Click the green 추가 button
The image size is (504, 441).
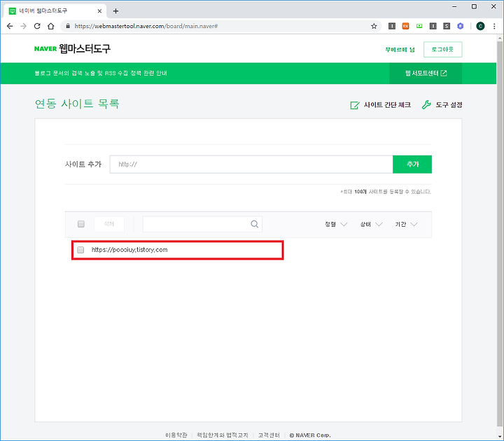412,164
